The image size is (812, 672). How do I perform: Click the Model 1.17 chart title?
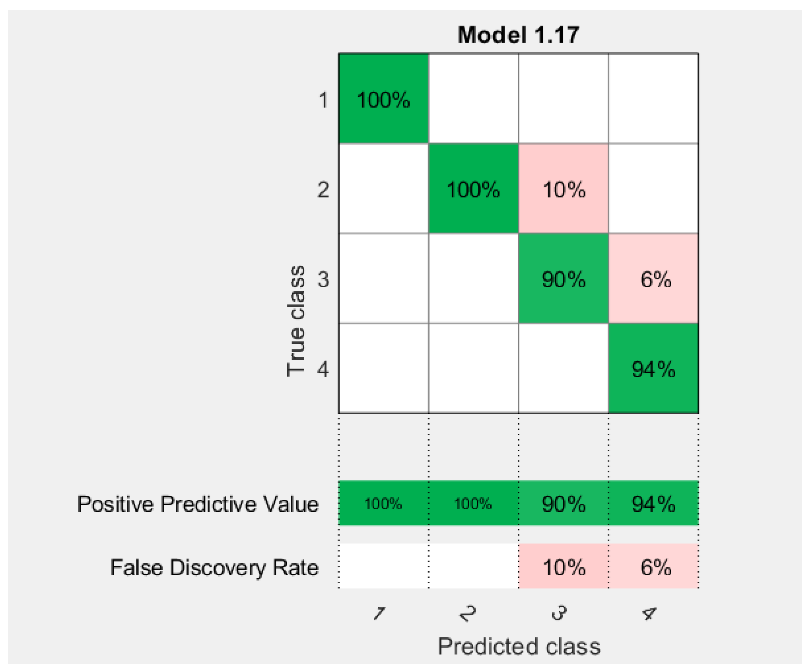(518, 35)
